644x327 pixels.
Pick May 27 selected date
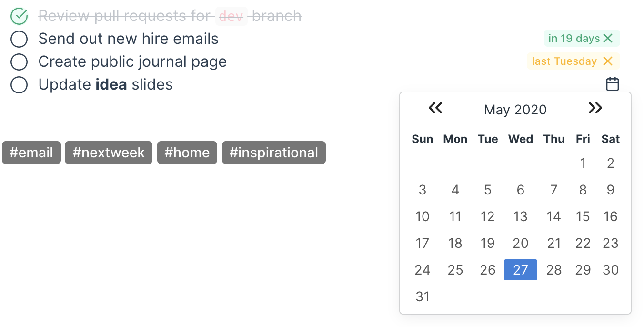point(520,270)
